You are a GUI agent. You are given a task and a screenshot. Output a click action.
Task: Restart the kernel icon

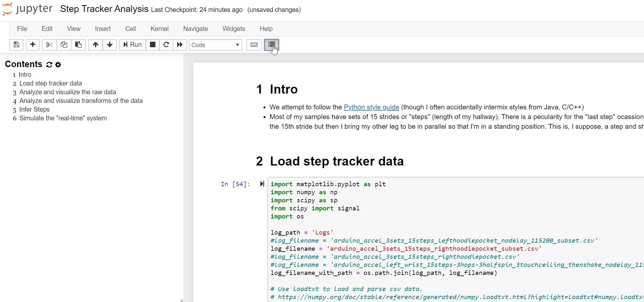pyautogui.click(x=166, y=45)
